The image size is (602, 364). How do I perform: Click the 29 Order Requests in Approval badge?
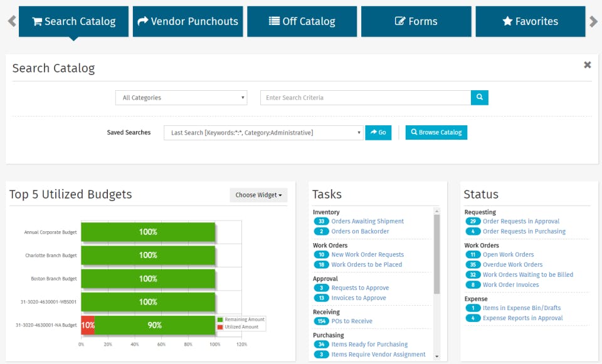point(473,221)
